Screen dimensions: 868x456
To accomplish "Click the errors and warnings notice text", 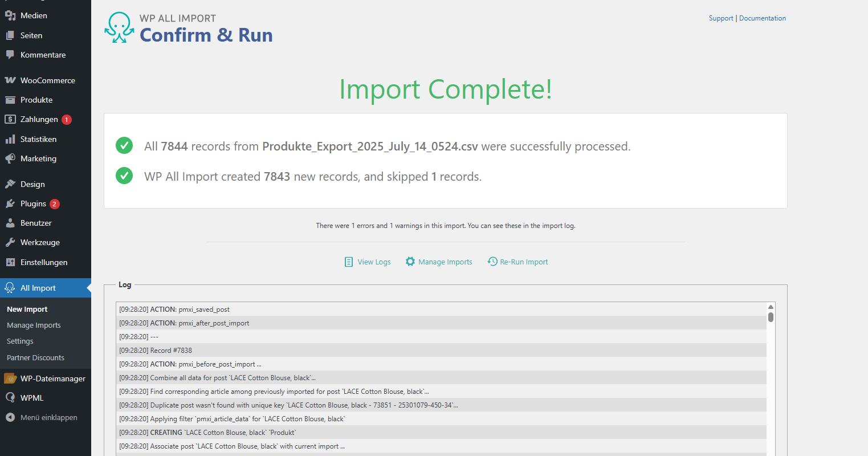I will [446, 226].
